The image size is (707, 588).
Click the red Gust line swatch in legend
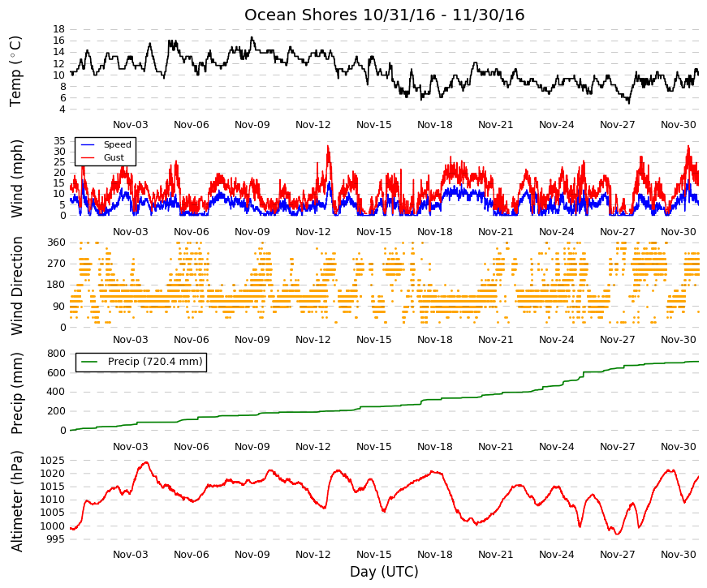coord(88,157)
